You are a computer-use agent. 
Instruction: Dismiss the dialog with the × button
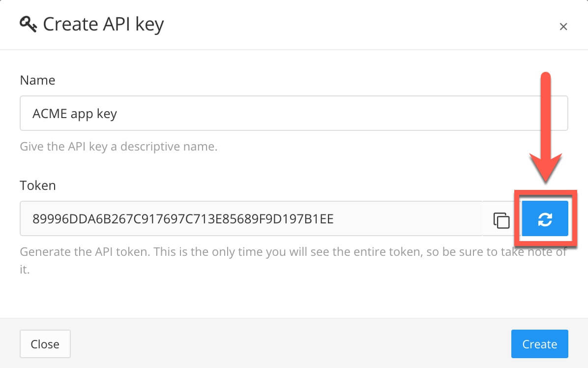563,27
